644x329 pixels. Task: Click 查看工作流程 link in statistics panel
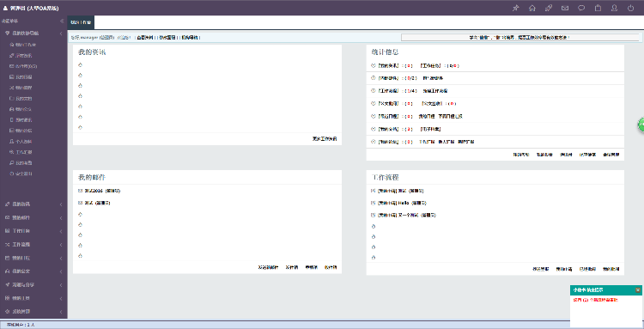click(435, 91)
